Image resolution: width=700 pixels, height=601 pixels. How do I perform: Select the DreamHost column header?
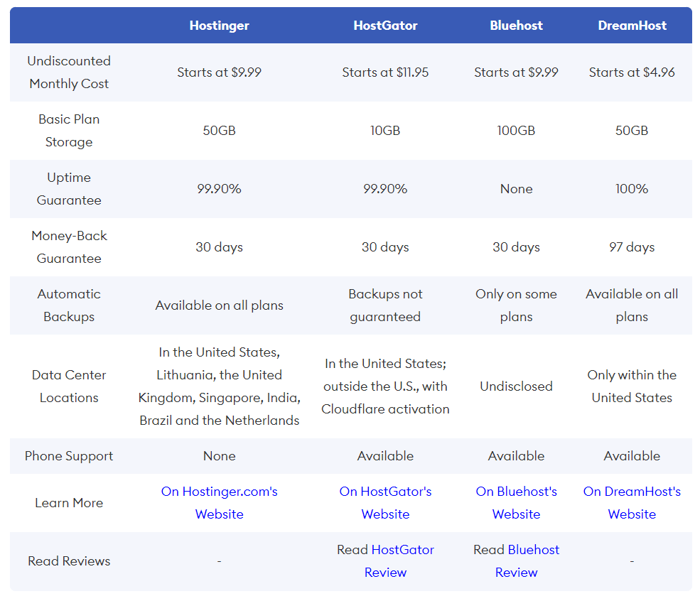632,26
